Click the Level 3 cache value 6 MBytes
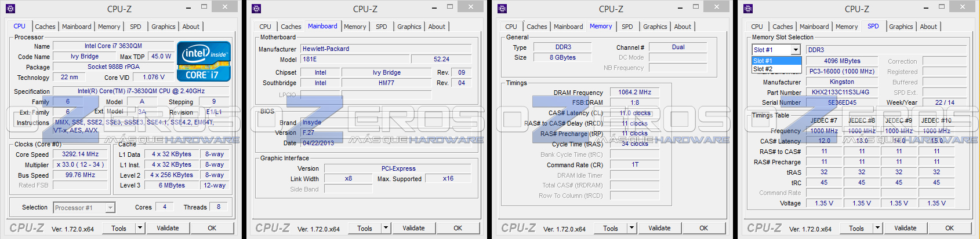 172,185
